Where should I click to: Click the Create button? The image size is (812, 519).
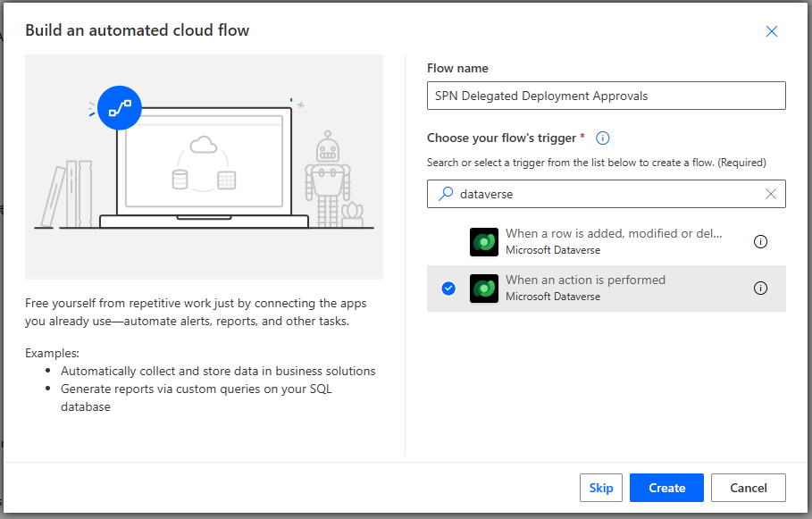coord(666,488)
